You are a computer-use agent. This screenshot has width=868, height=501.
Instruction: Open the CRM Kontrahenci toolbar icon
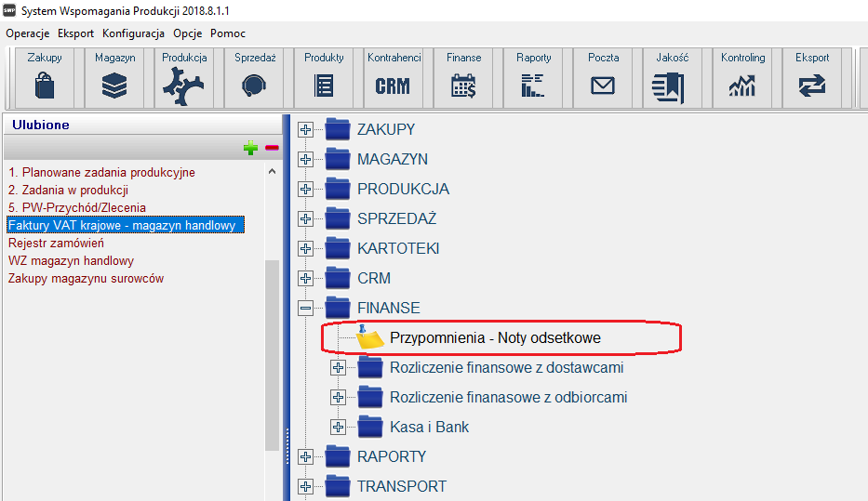tap(393, 86)
